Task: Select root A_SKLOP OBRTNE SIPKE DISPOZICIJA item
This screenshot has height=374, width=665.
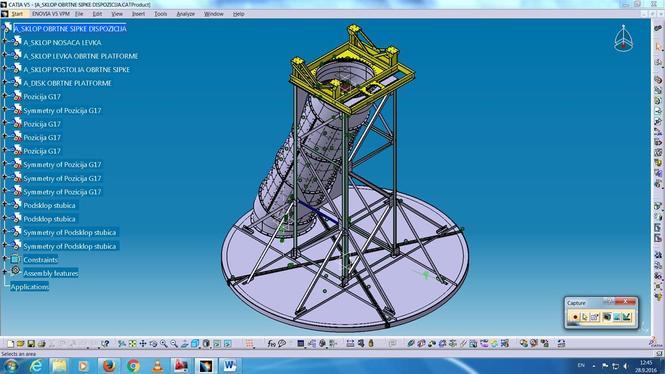Action: 70,29
